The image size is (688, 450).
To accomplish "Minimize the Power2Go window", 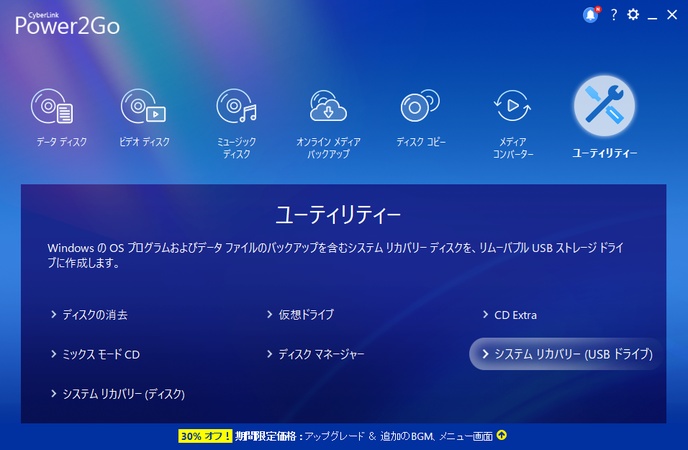I will pos(652,16).
